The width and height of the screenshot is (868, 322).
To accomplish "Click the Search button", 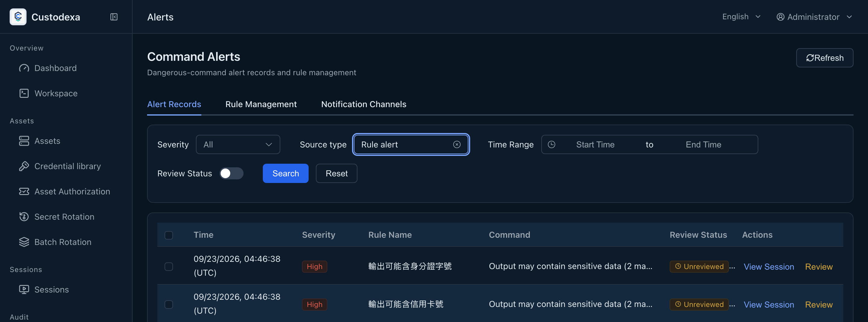I will [x=285, y=173].
